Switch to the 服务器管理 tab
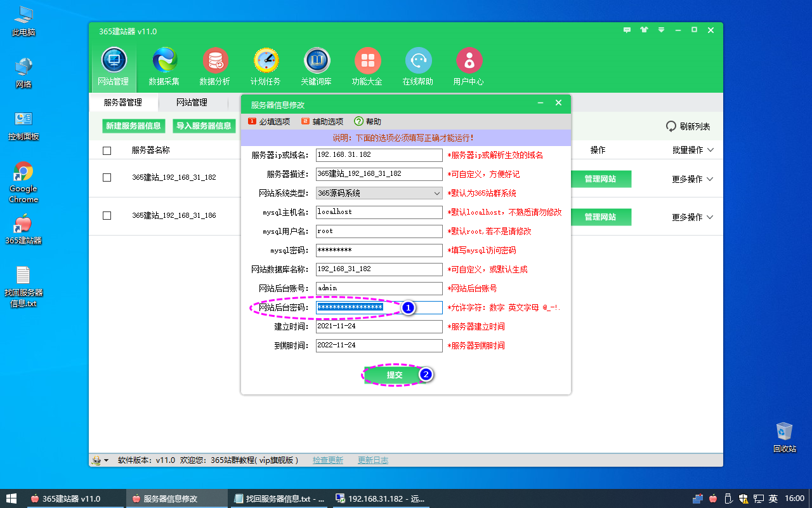 pos(123,102)
